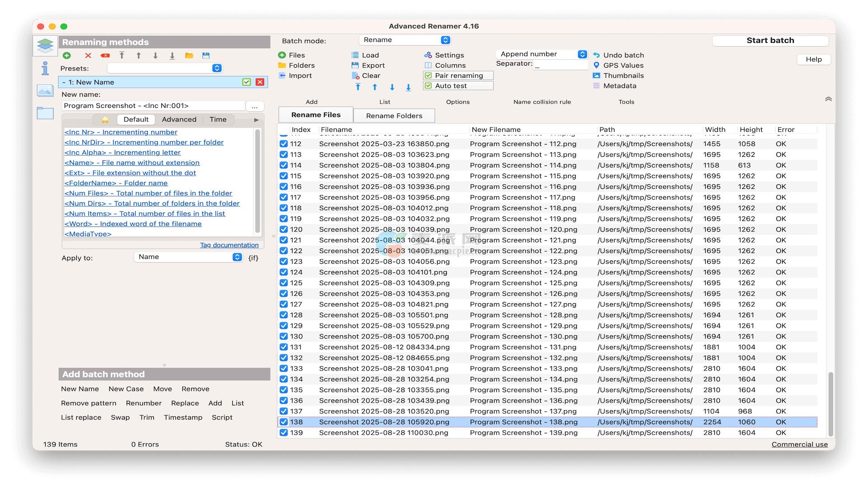Viewport: 868px width, 488px height.
Task: Click the file list vertical scrollbar
Action: 830,404
